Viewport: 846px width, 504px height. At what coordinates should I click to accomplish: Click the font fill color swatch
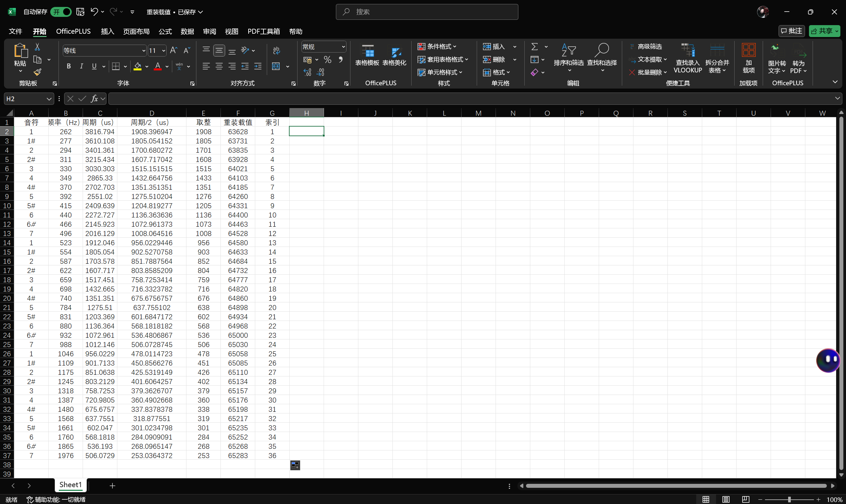138,66
